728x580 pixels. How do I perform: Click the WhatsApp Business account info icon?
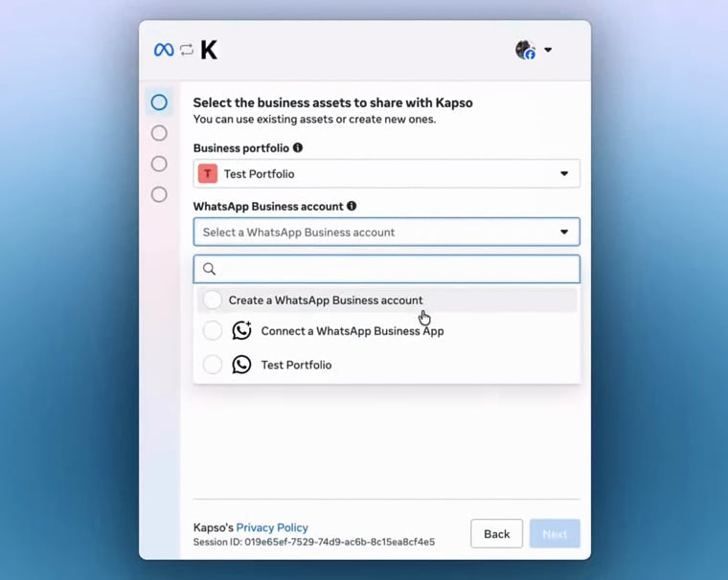(x=352, y=206)
